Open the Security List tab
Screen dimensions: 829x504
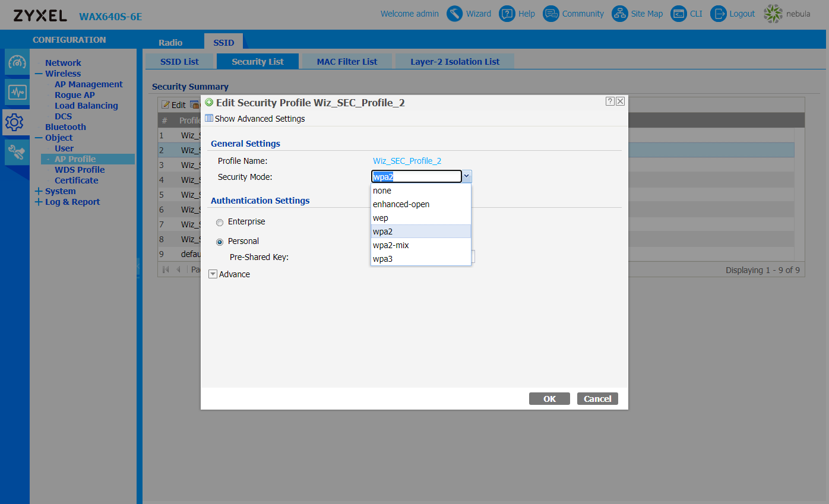pos(258,61)
